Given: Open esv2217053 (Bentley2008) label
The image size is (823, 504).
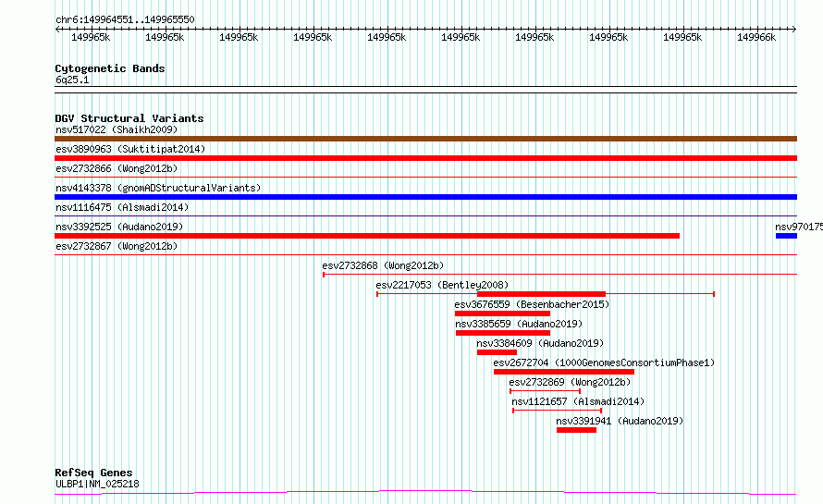Looking at the screenshot, I should coord(442,285).
